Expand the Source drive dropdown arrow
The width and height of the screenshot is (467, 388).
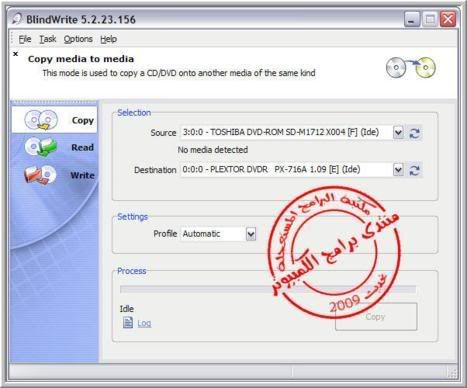coord(398,133)
